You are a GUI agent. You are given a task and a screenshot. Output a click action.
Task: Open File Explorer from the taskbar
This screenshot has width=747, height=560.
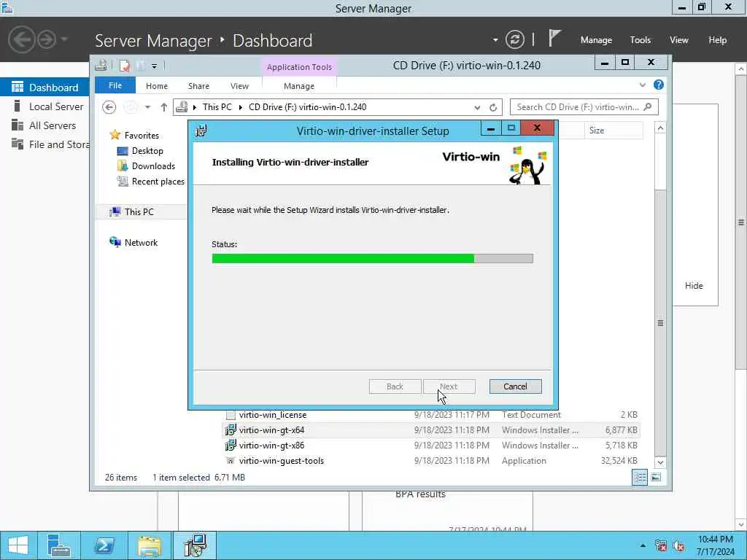[150, 545]
